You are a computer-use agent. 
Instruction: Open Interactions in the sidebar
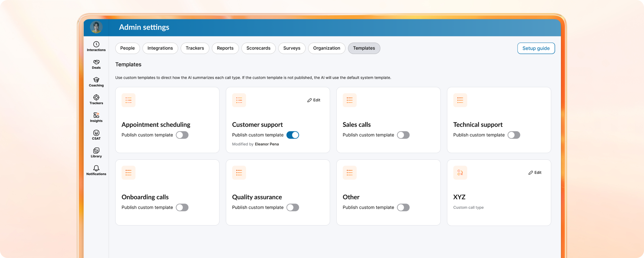coord(96,46)
